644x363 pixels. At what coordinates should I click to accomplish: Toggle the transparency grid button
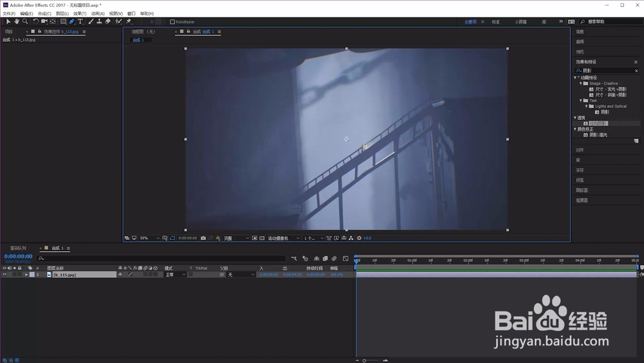[x=262, y=238]
